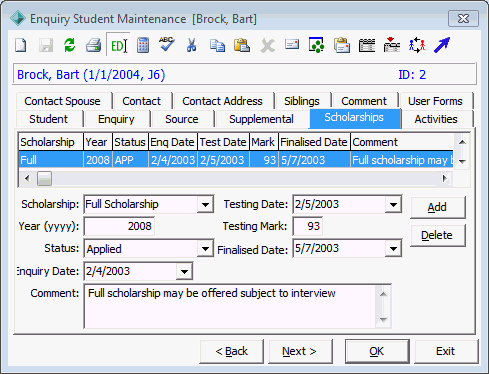Switch to the Student tab
This screenshot has height=374, width=489.
click(x=48, y=119)
